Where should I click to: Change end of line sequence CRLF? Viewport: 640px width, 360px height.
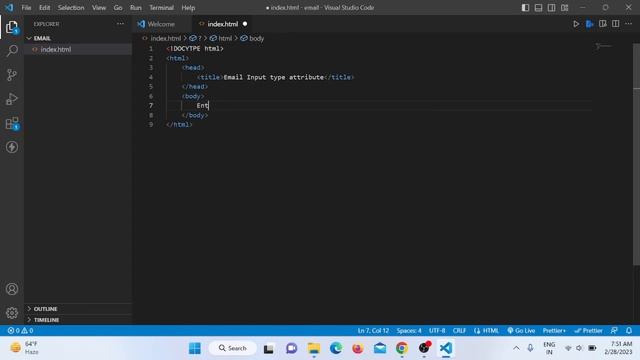[459, 331]
